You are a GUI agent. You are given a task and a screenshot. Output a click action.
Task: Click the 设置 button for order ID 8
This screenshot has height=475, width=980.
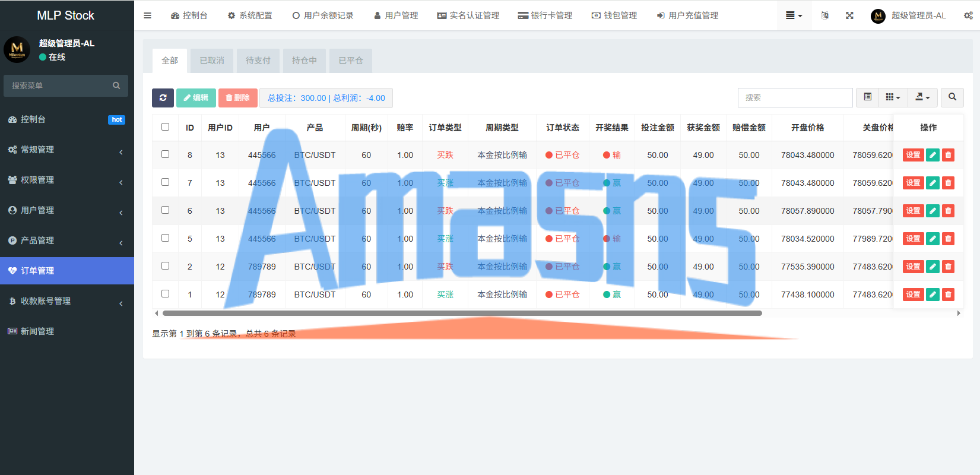click(x=913, y=155)
